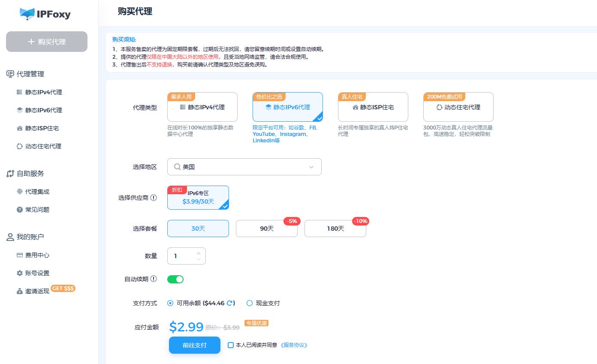Select the 静态IPv6代理 proxy type card
Screen dimensions: 597x364
(x=287, y=107)
